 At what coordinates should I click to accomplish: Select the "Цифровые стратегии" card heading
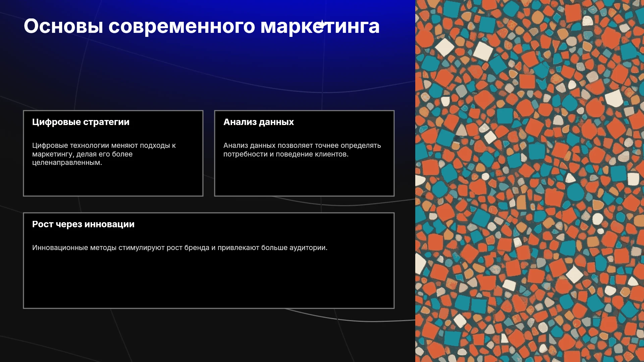[81, 122]
